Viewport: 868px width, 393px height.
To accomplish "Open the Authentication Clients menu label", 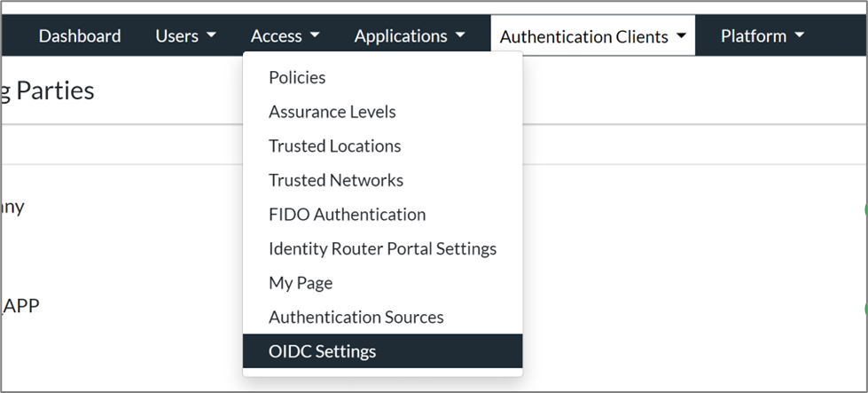I will (583, 37).
